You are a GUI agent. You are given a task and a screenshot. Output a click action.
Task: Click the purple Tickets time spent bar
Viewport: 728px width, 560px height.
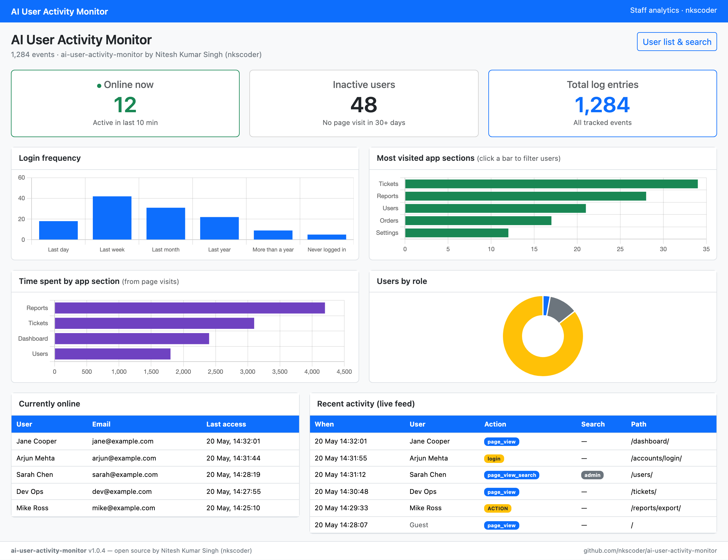[x=154, y=323]
